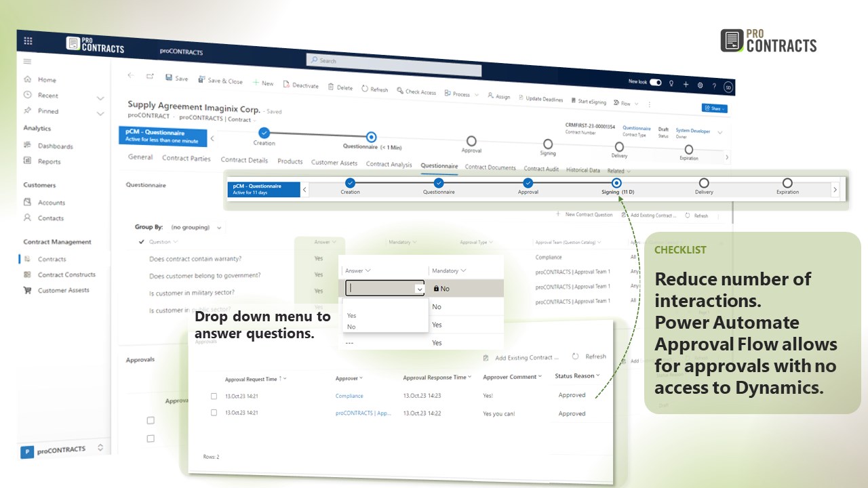
Task: Click the Assign command
Action: 499,96
